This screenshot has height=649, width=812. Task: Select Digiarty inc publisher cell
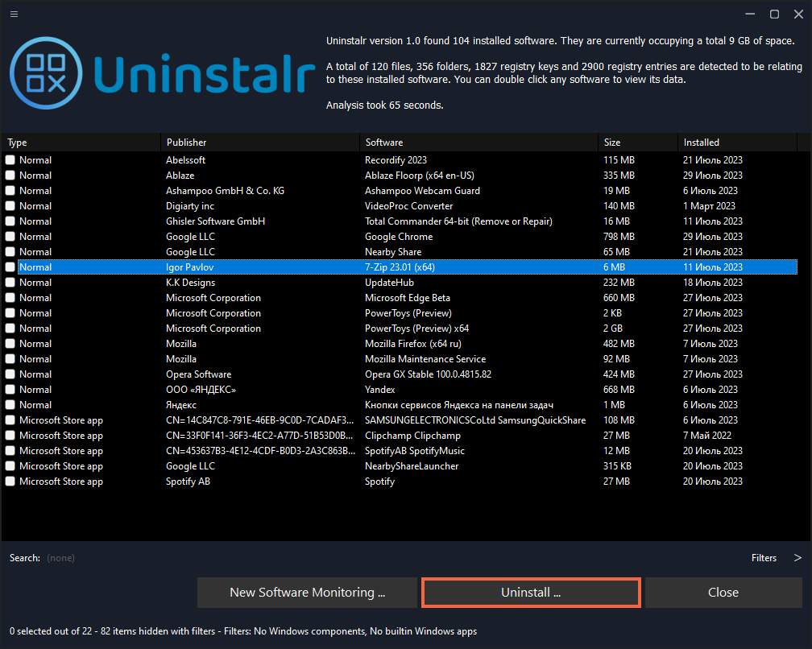pos(190,206)
